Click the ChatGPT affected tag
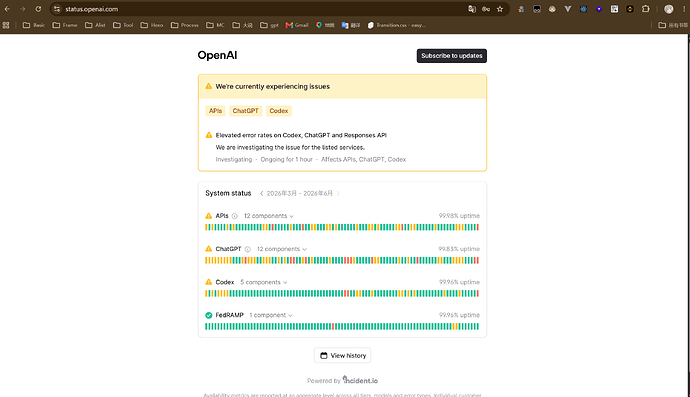The height and width of the screenshot is (397, 690). (x=246, y=111)
